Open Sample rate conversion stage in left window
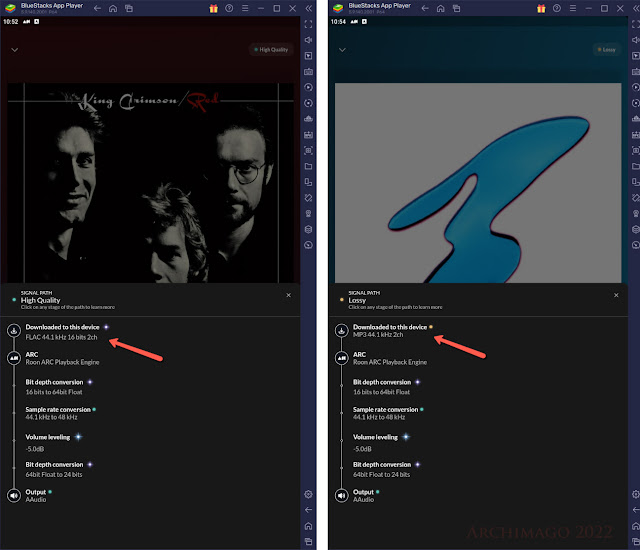640x550 pixels. point(60,413)
